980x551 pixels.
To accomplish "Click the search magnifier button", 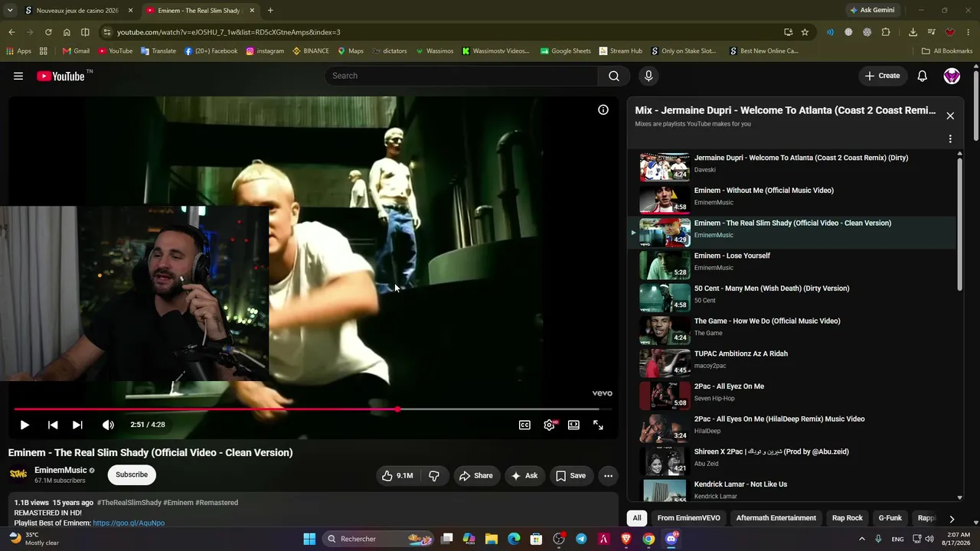I will [x=614, y=76].
